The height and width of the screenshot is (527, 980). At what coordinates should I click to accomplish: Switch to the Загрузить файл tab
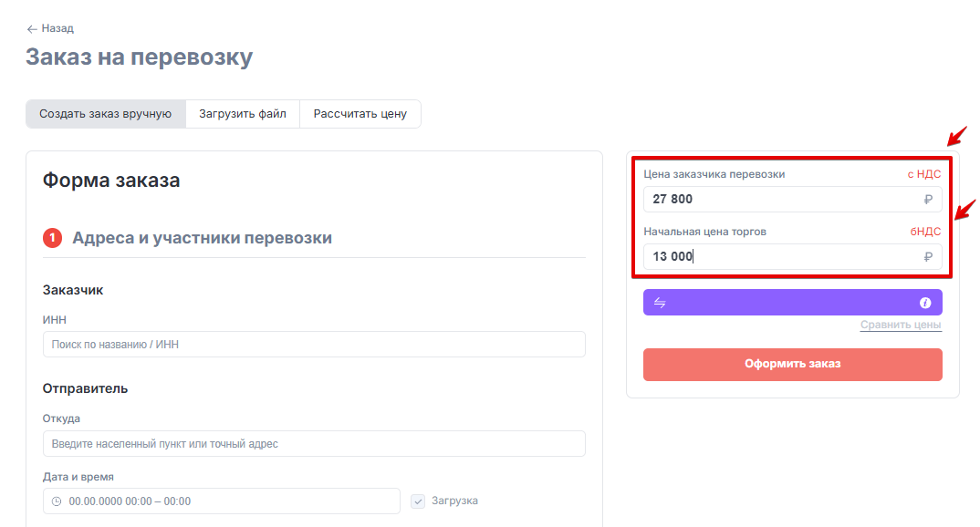coord(243,114)
